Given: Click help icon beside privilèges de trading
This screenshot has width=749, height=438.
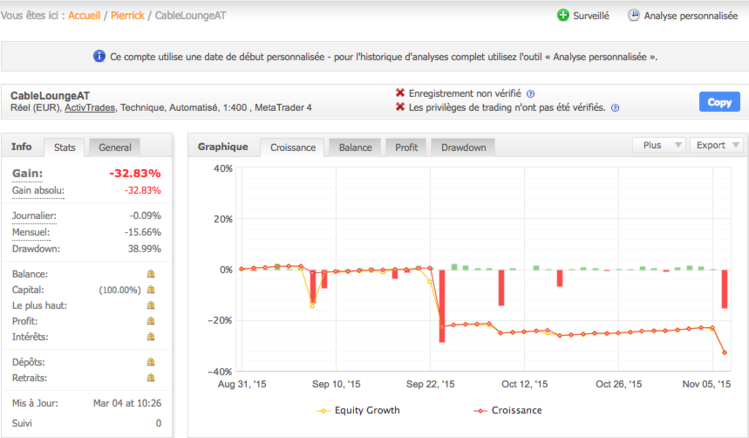Looking at the screenshot, I should pos(615,108).
